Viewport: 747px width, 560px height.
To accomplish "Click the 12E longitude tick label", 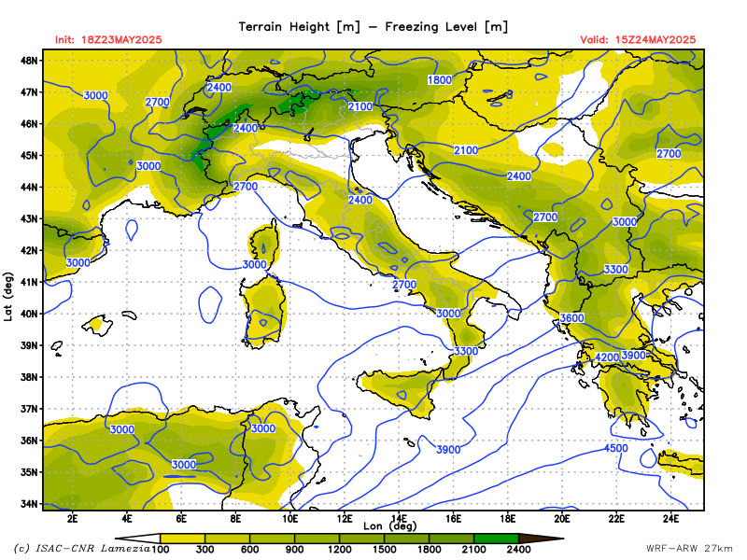I will (345, 518).
